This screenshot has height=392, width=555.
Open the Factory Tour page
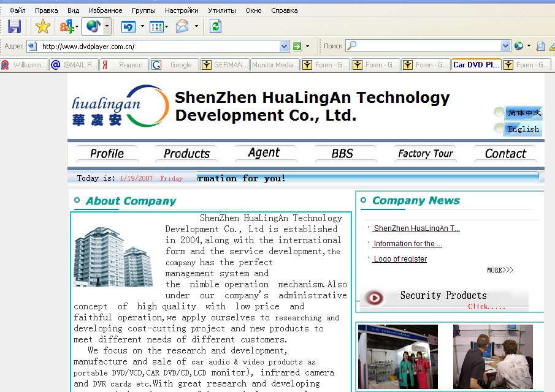tap(425, 153)
